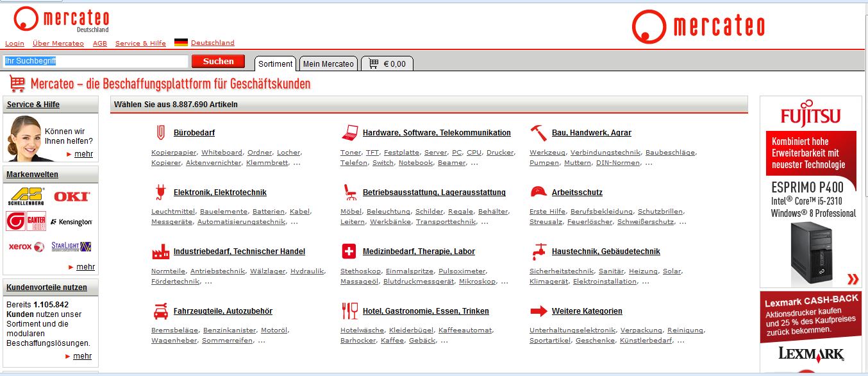The width and height of the screenshot is (868, 376).
Task: Click the faucet icon for Haustechnik
Action: click(539, 250)
